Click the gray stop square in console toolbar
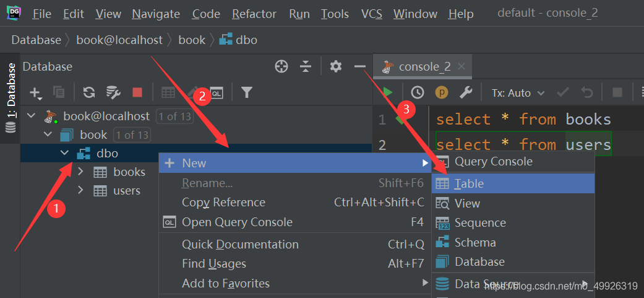The height and width of the screenshot is (298, 644). [x=617, y=93]
